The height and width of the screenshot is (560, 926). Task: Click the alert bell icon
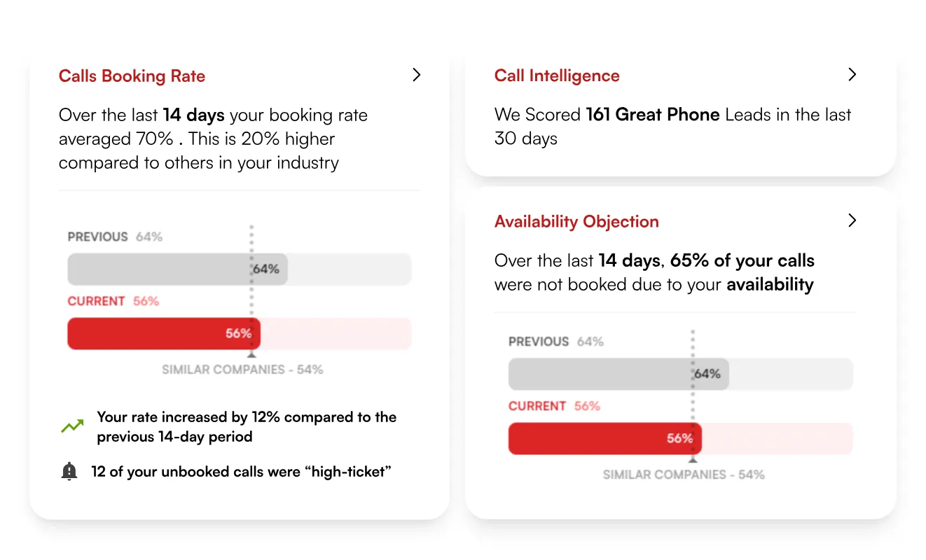coord(69,472)
